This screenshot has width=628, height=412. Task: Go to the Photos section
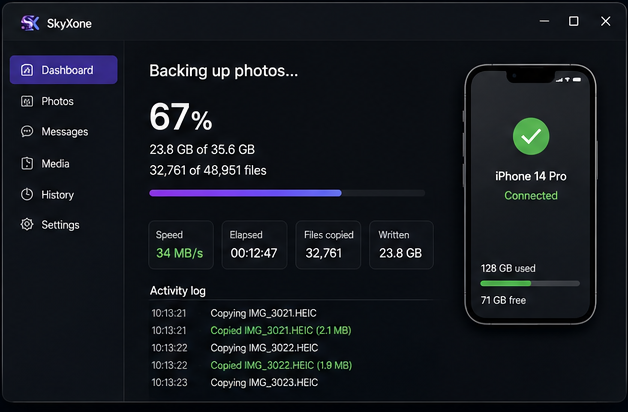pyautogui.click(x=64, y=101)
